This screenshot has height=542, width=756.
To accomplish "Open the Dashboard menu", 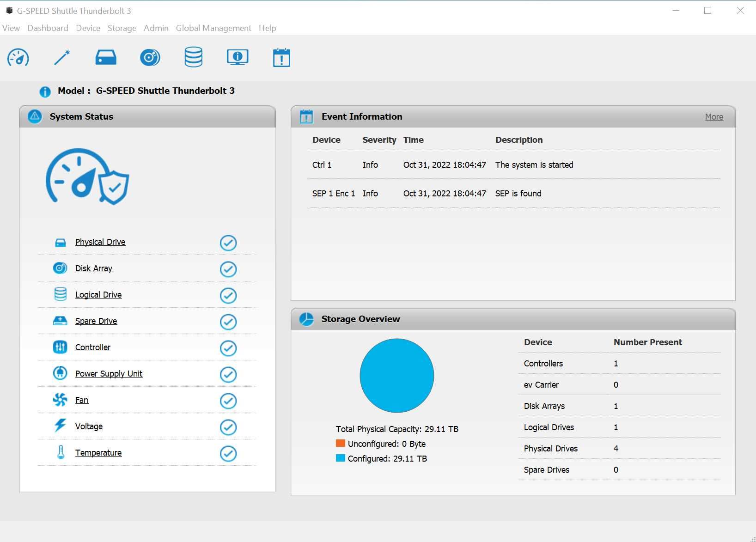I will click(x=48, y=28).
